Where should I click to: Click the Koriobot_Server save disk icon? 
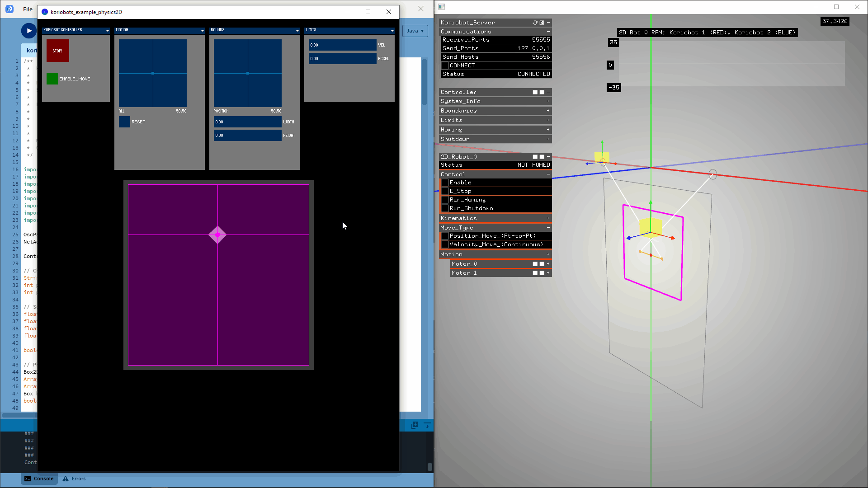click(542, 23)
